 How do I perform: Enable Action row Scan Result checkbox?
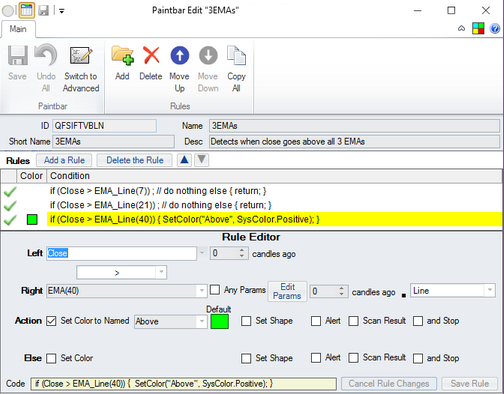point(353,321)
